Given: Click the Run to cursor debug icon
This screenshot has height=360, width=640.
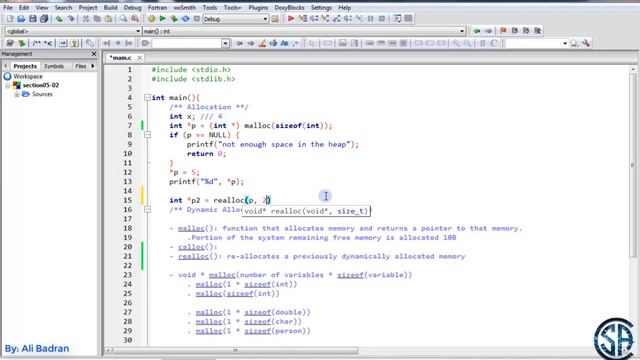Looking at the screenshot, I should [x=302, y=19].
